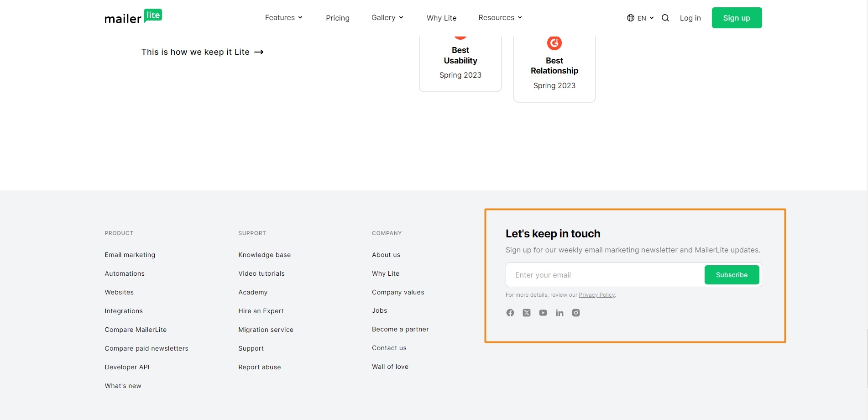The image size is (868, 420).
Task: Open Jobs footer link
Action: pyautogui.click(x=380, y=310)
